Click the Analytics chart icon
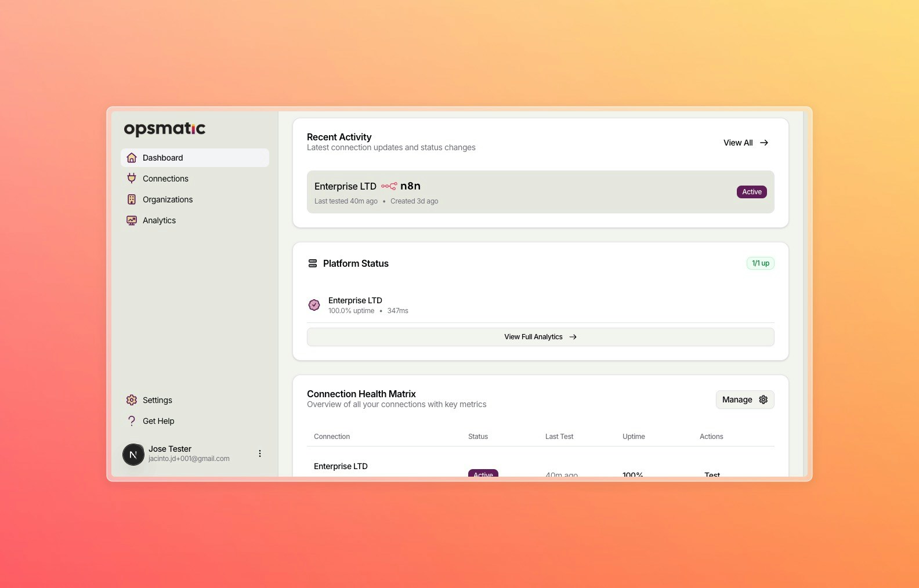 (132, 220)
